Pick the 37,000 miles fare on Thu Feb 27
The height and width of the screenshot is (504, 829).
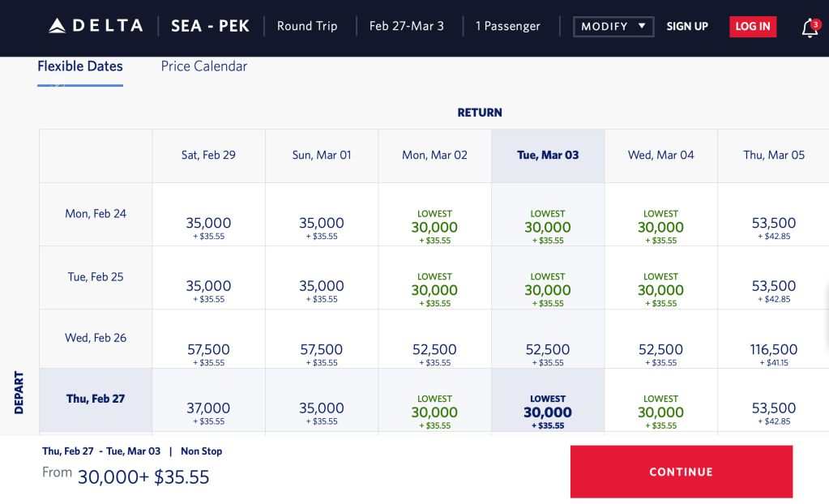(208, 412)
